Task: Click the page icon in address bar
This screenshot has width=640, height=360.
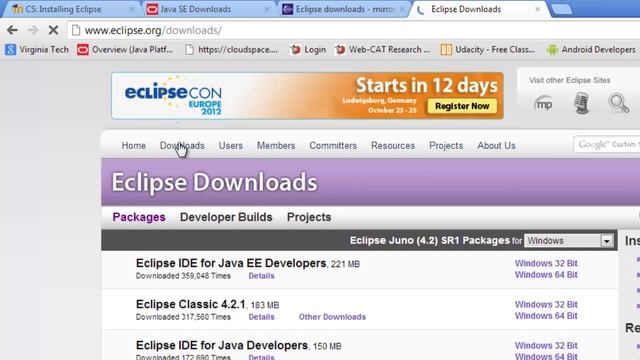Action: click(76, 30)
